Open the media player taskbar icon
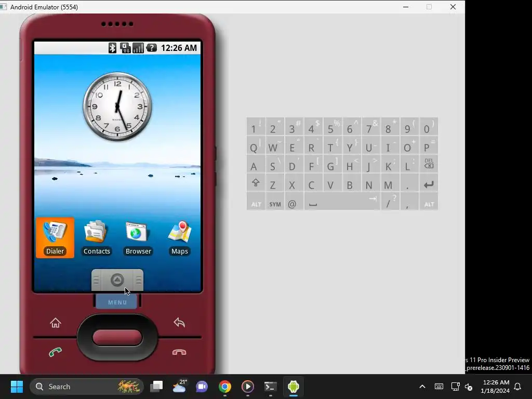The width and height of the screenshot is (532, 399). click(x=248, y=387)
